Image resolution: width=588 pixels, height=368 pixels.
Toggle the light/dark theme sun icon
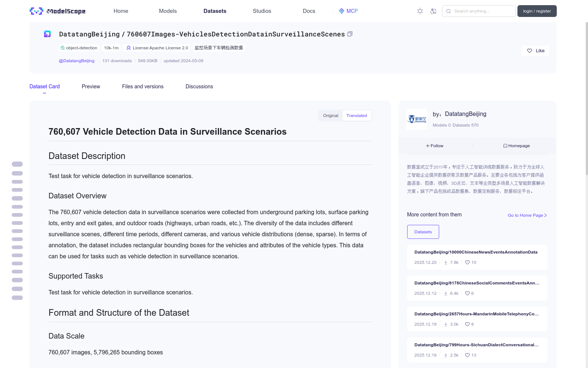(x=420, y=11)
